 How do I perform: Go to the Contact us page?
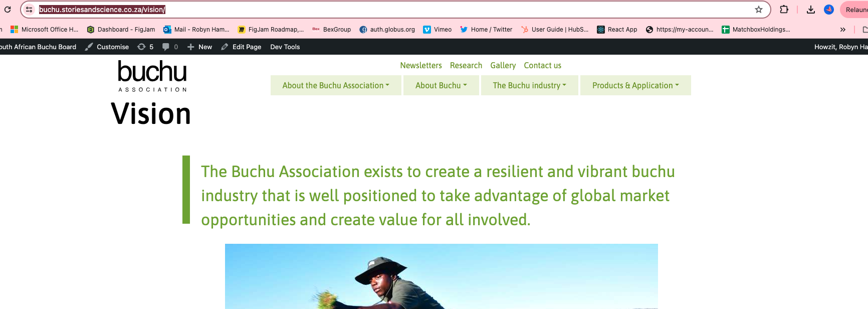click(542, 65)
